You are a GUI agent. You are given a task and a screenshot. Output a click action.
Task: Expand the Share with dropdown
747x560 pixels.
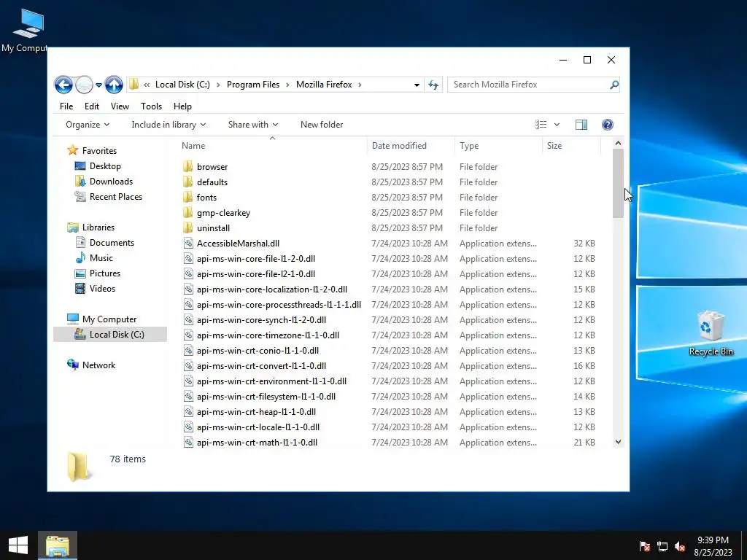[253, 125]
